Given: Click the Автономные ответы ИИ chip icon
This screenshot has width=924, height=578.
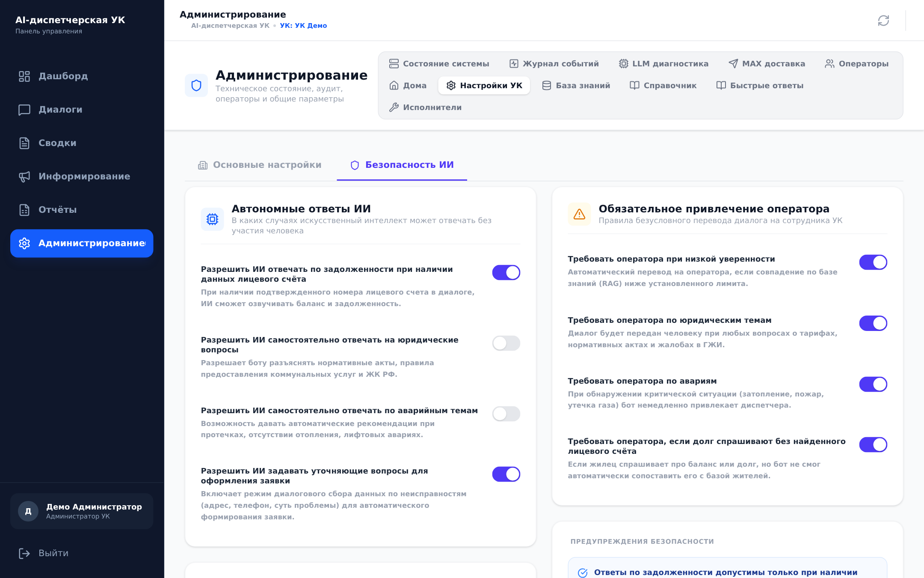Looking at the screenshot, I should [x=213, y=219].
